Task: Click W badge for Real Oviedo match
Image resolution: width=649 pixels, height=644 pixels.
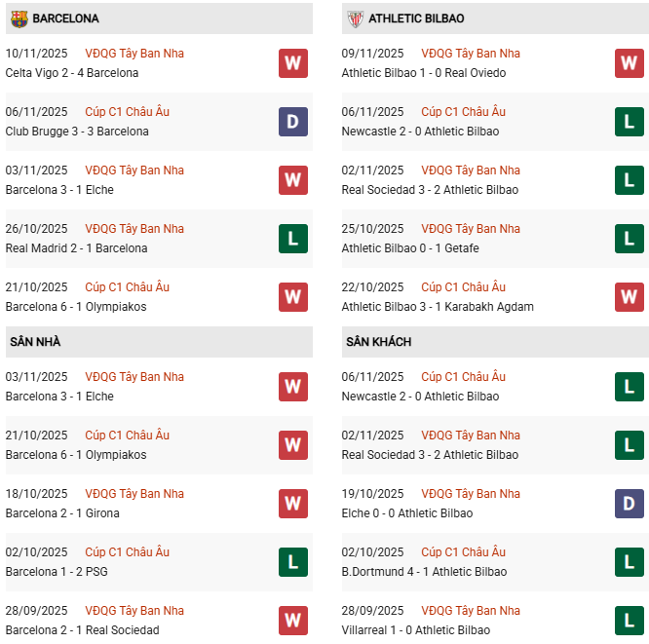Action: click(x=629, y=63)
